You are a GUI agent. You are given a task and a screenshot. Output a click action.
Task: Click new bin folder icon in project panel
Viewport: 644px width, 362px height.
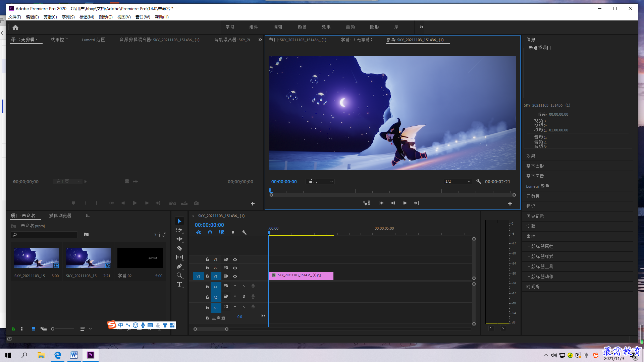(x=86, y=235)
